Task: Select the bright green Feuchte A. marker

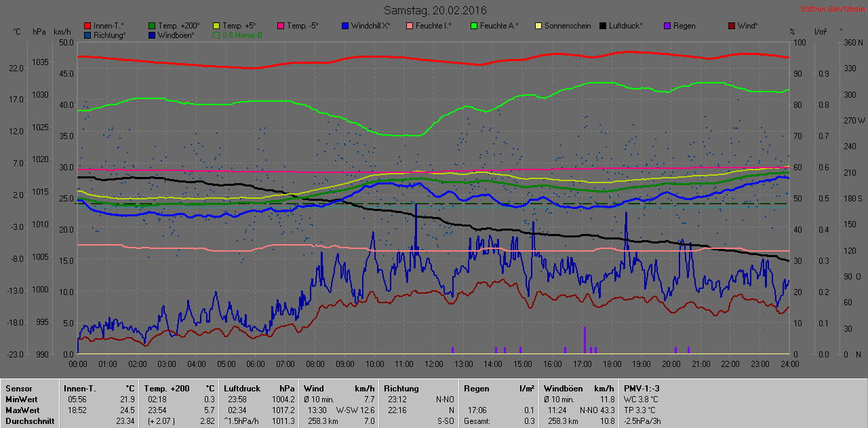Action: pos(474,26)
